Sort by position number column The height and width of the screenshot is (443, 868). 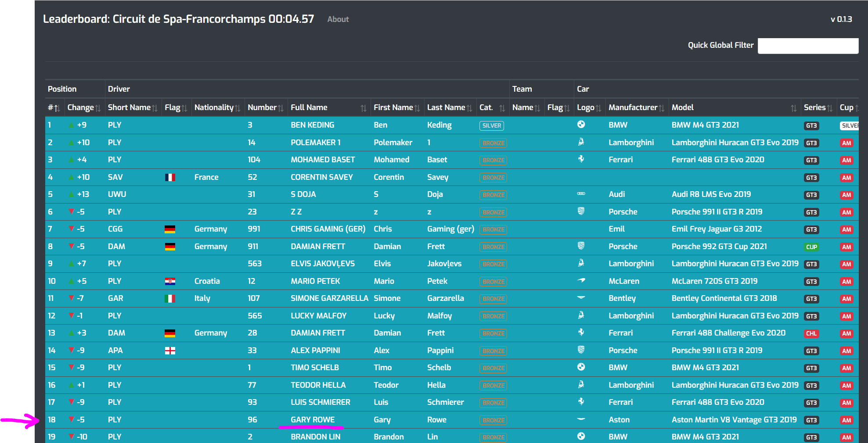pos(54,107)
